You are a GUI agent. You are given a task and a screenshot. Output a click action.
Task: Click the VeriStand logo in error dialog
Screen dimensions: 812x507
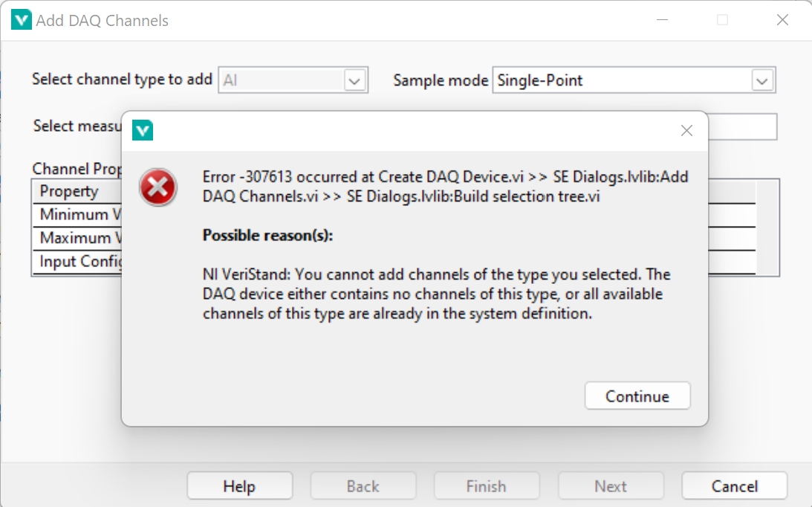143,130
